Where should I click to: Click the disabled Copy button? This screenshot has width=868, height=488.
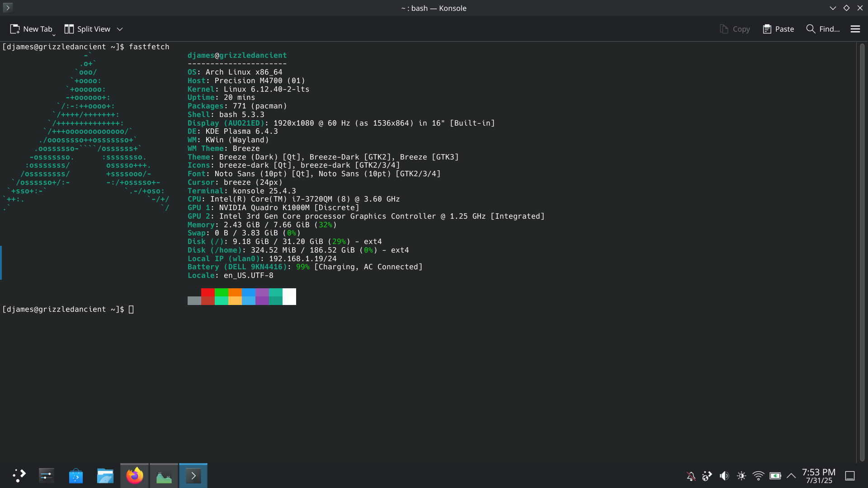coord(735,29)
